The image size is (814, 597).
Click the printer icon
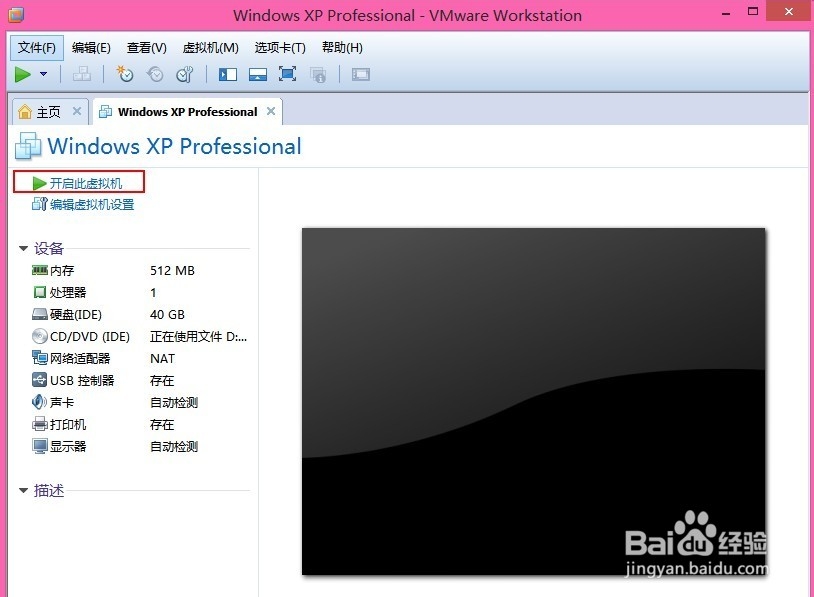(39, 424)
